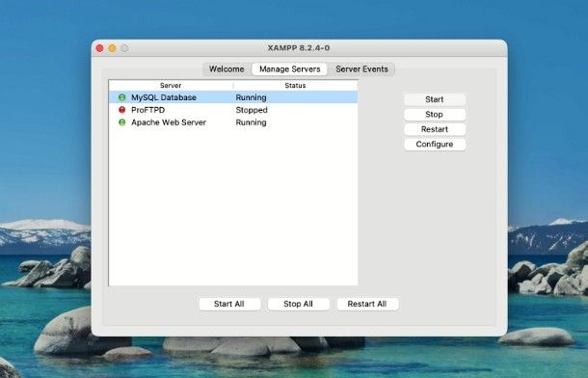Screen dimensions: 588x378
Task: Click the green status icon beside MySQL Database
Action: click(121, 97)
